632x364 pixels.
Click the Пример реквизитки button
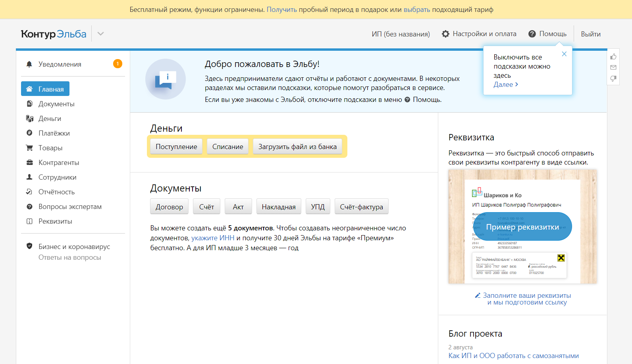(522, 227)
